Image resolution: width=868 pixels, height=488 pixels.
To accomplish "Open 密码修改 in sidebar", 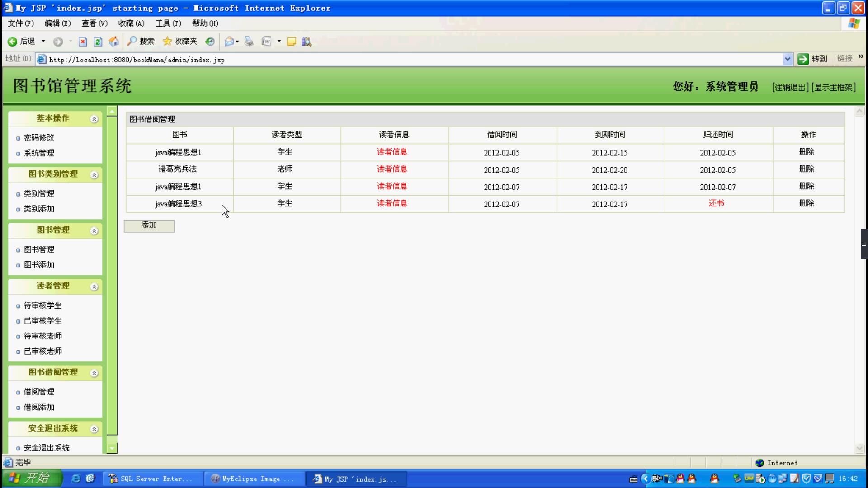I will click(x=39, y=137).
